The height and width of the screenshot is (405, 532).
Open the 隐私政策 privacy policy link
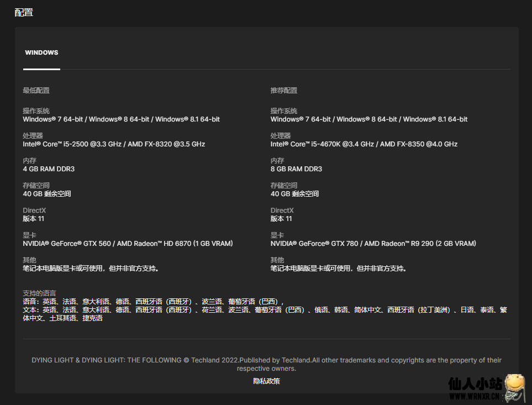coord(266,381)
